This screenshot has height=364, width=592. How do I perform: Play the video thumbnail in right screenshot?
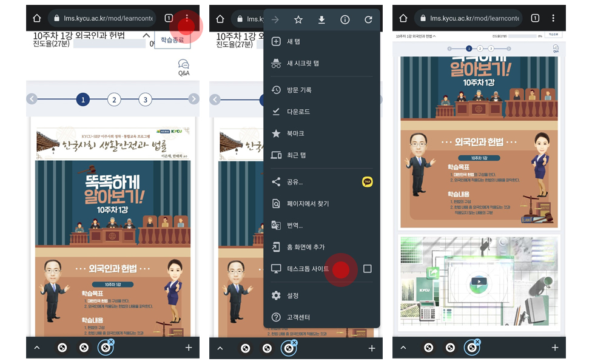479,281
